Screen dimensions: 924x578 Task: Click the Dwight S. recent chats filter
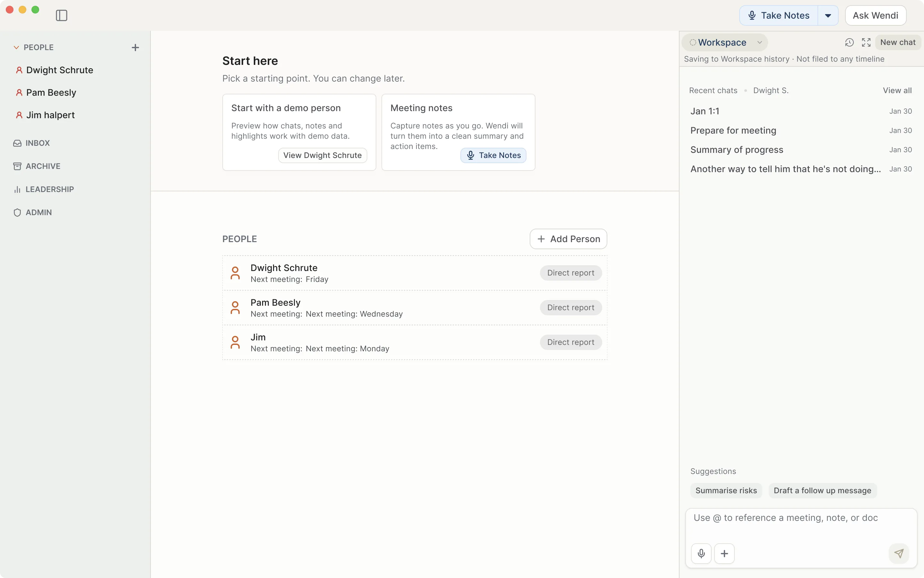coord(771,91)
